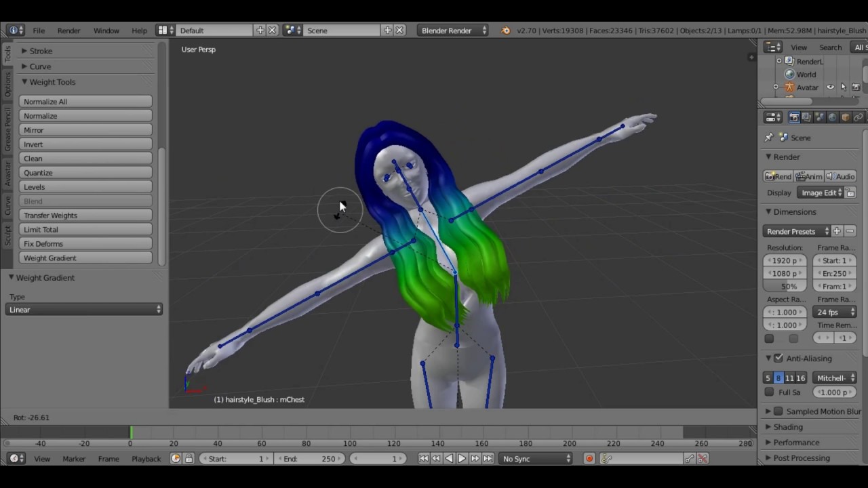Toggle Avatar visibility eye in outliner
The image size is (868, 488).
pos(830,87)
